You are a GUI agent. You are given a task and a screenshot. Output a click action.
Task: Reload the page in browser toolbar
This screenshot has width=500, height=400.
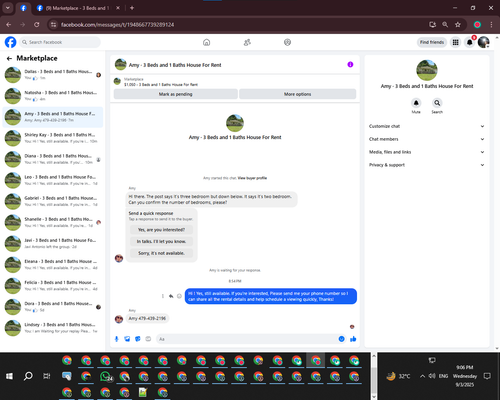(37, 25)
